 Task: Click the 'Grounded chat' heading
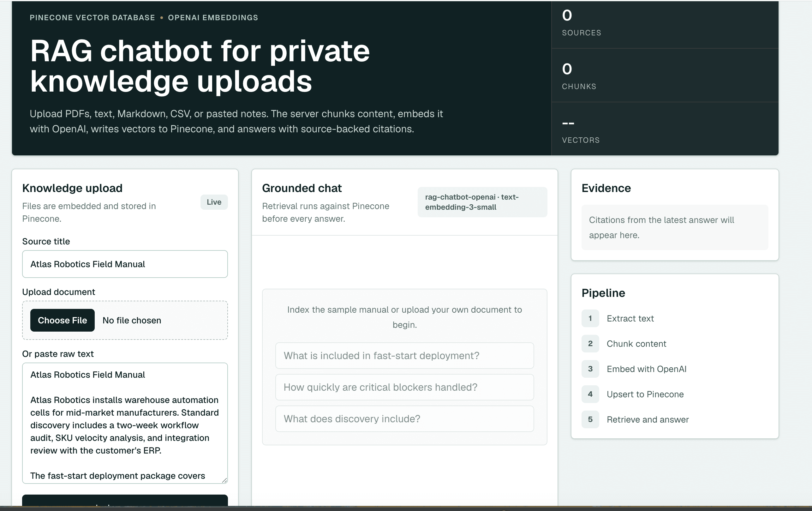302,188
